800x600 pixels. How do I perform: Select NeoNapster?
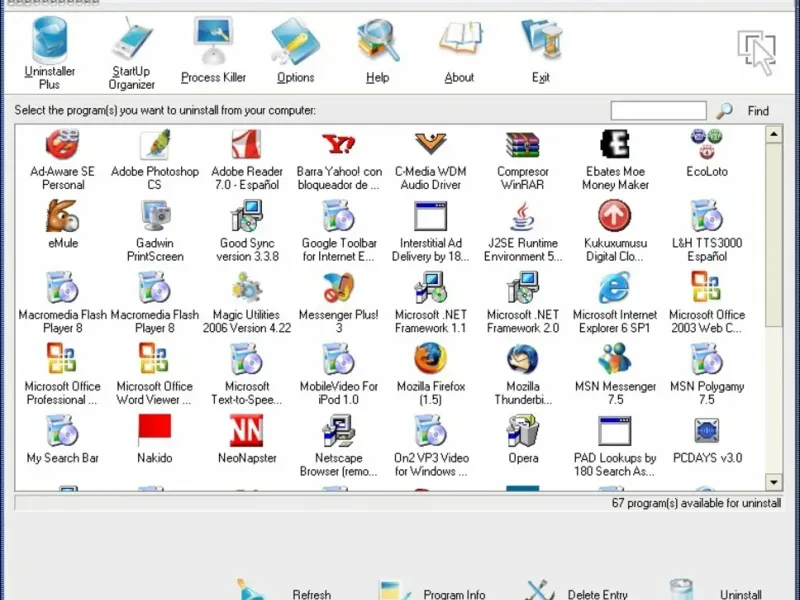point(247,439)
